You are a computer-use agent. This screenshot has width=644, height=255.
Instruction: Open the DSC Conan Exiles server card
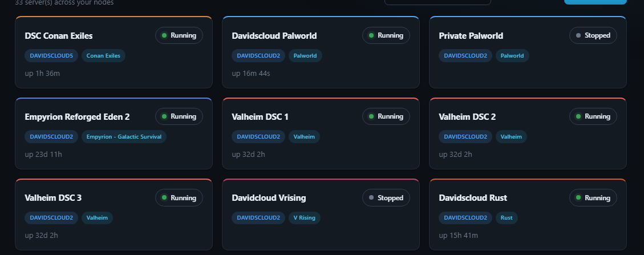pos(114,52)
